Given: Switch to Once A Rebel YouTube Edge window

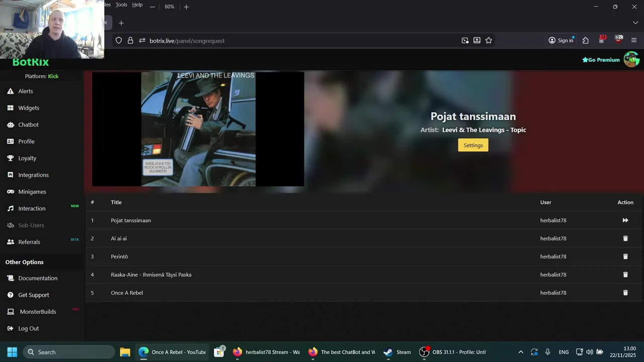Looking at the screenshot, I should tap(173, 352).
